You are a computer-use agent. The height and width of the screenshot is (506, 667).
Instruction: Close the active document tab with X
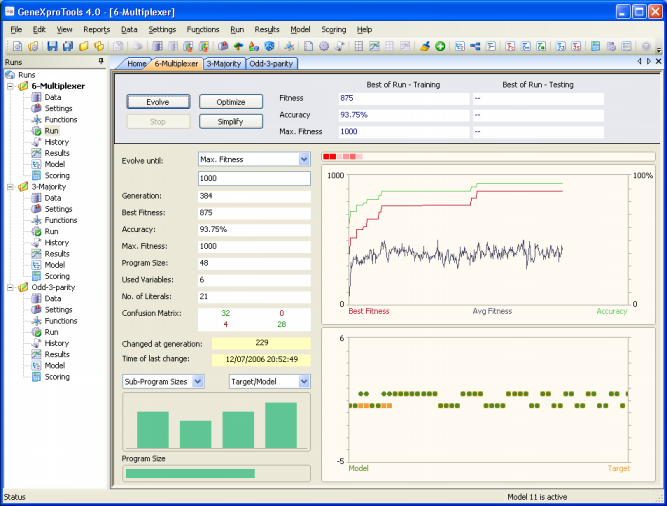(658, 61)
